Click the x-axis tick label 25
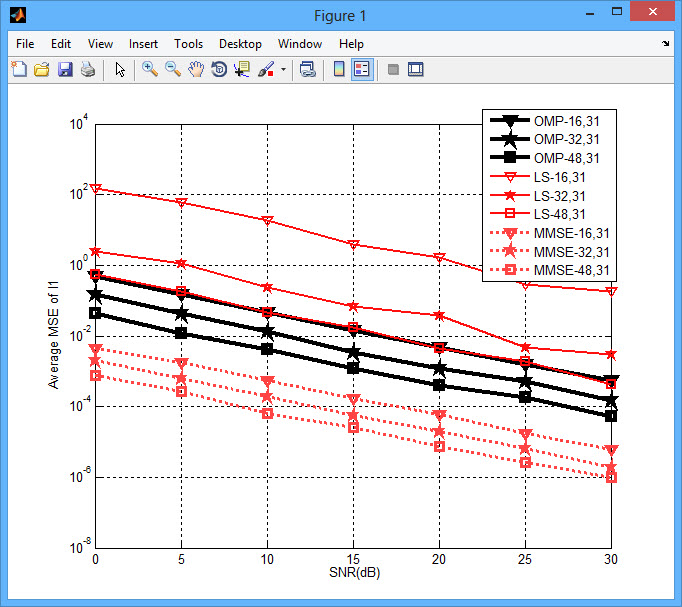Image resolution: width=682 pixels, height=607 pixels. point(525,559)
